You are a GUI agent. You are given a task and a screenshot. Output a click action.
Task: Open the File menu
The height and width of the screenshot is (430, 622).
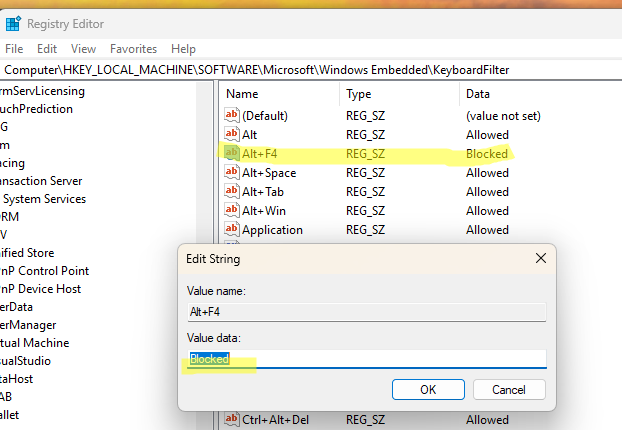(x=14, y=49)
